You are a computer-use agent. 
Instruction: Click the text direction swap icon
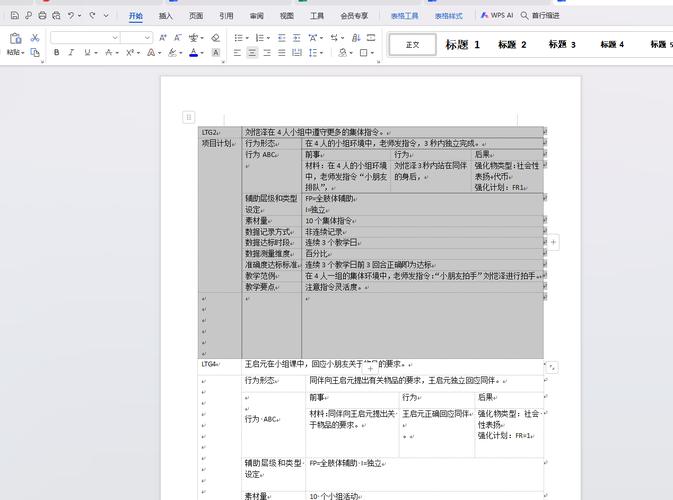point(334,38)
